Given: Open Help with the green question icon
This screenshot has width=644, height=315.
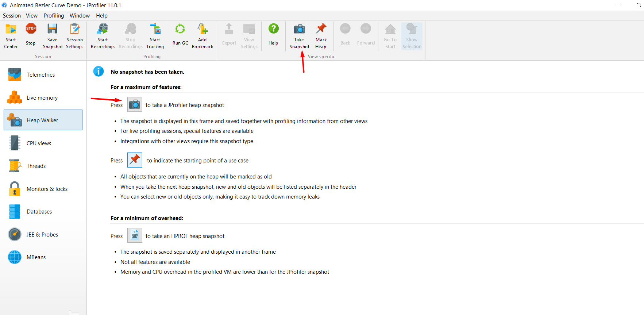Looking at the screenshot, I should (273, 28).
